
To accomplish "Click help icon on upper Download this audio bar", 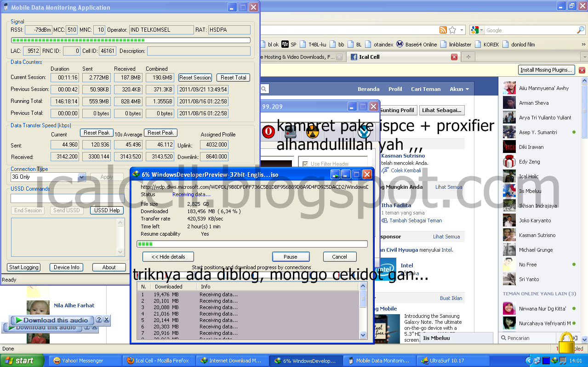I will point(98,320).
